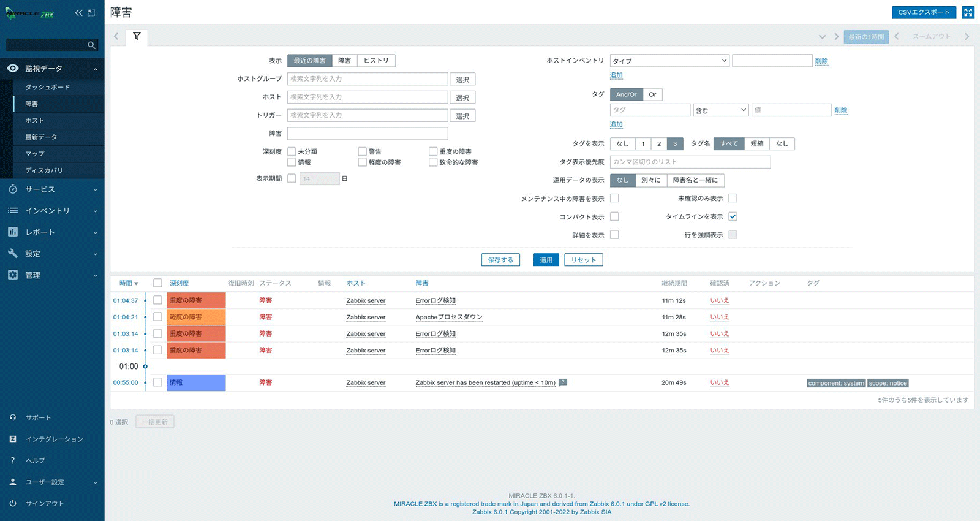Click the filter funnel icon tab

pyautogui.click(x=137, y=36)
